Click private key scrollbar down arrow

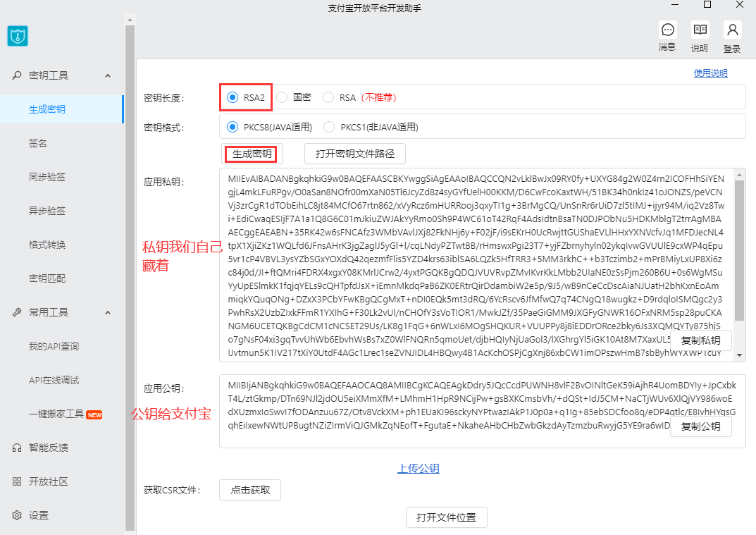pos(740,355)
